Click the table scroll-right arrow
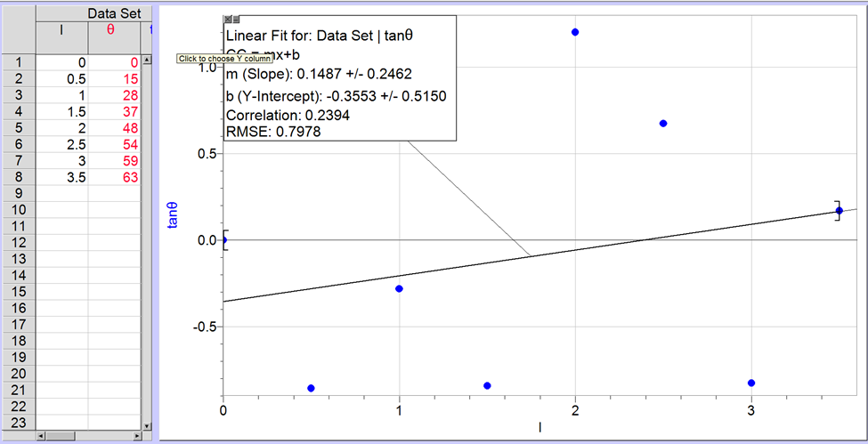 pos(138,436)
